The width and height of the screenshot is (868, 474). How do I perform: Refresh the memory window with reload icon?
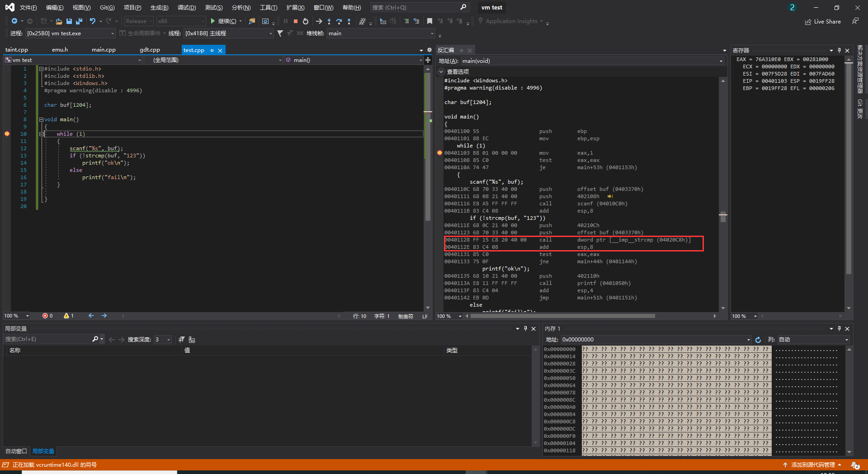coord(758,340)
